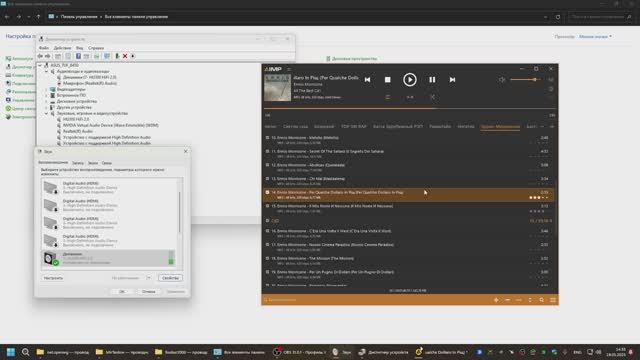
Task: Collapse Звуковые, игровые и видеоустройства node
Action: 47,113
